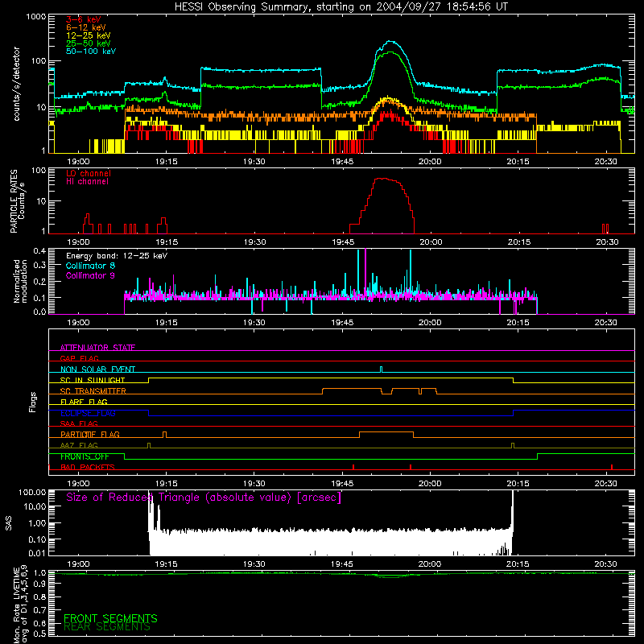Click the SC_TRANSMITTER flag label
The height and width of the screenshot is (644, 644).
[93, 391]
